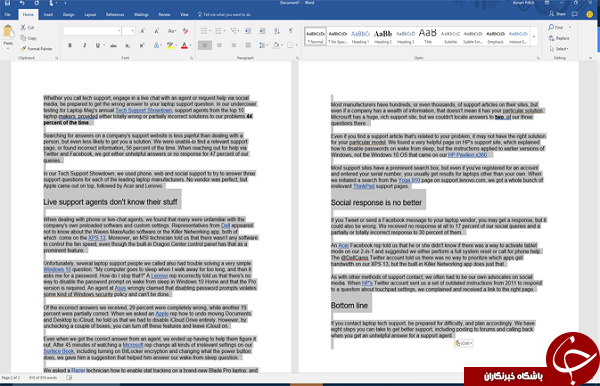Viewport: 600px width, 386px height.
Task: Click the Replace tool in Editing group
Action: [559, 38]
